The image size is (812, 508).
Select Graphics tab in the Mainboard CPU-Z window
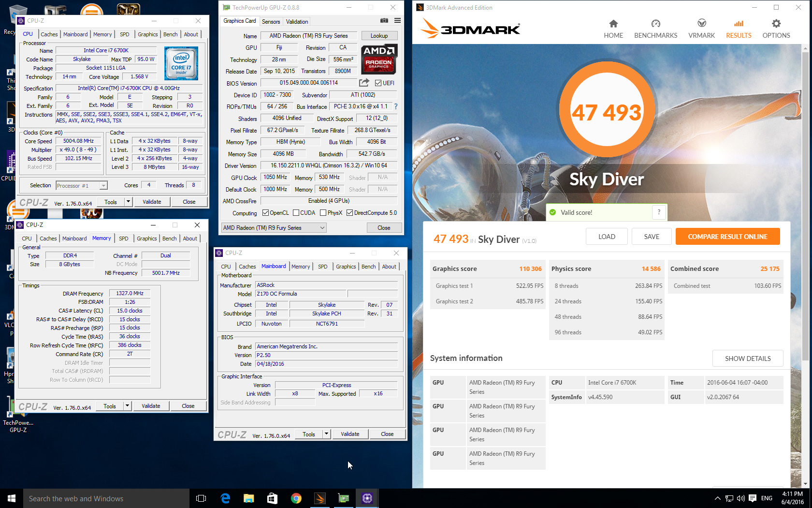coord(346,267)
